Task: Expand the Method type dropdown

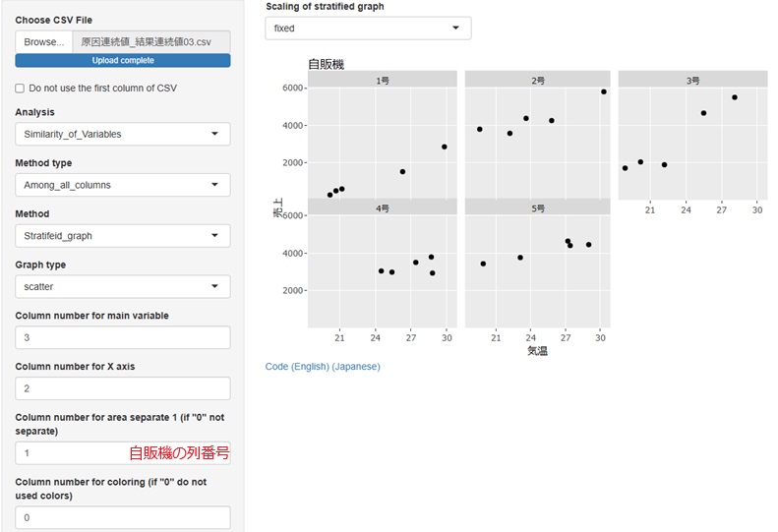Action: 123,185
